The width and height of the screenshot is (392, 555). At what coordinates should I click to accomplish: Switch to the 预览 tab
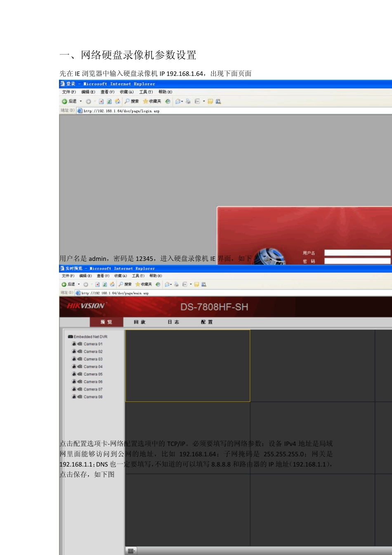[x=106, y=322]
